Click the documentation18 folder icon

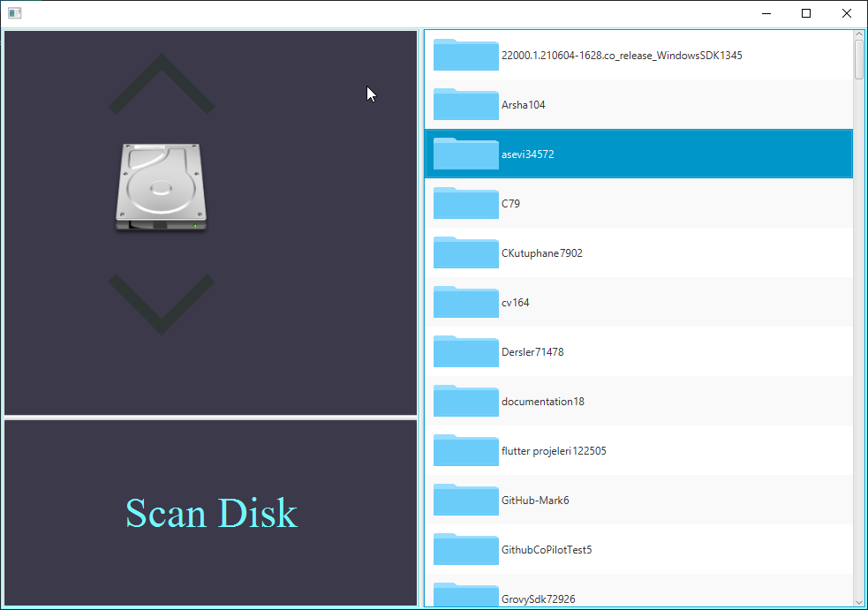(x=465, y=401)
